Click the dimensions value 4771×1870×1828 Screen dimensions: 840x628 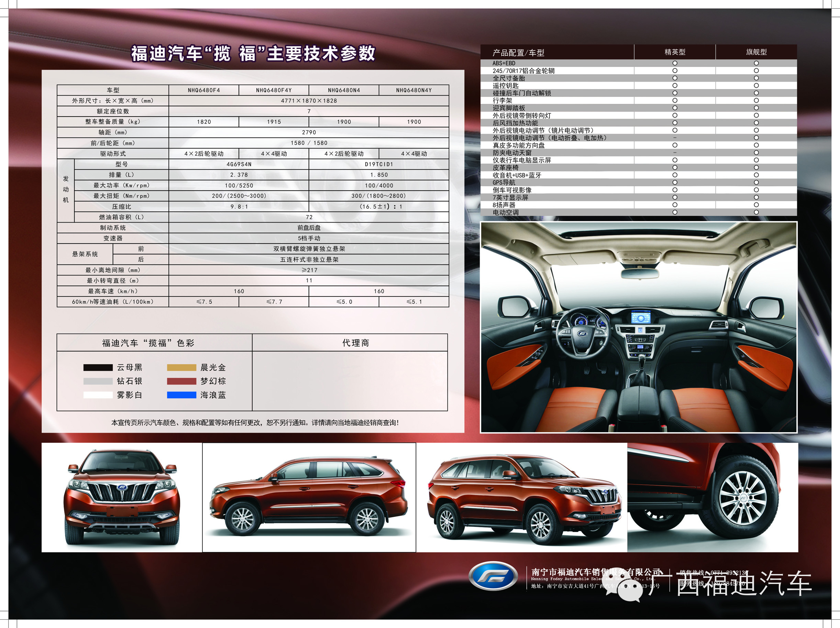309,101
